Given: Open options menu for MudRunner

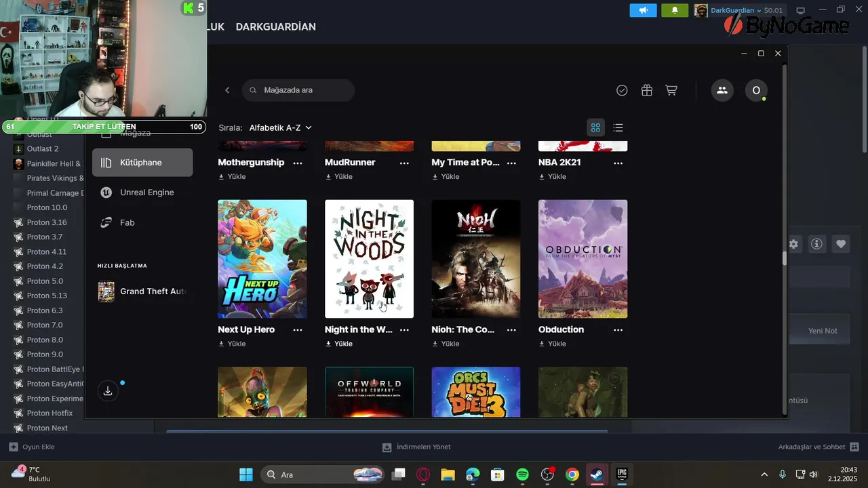Looking at the screenshot, I should [404, 163].
